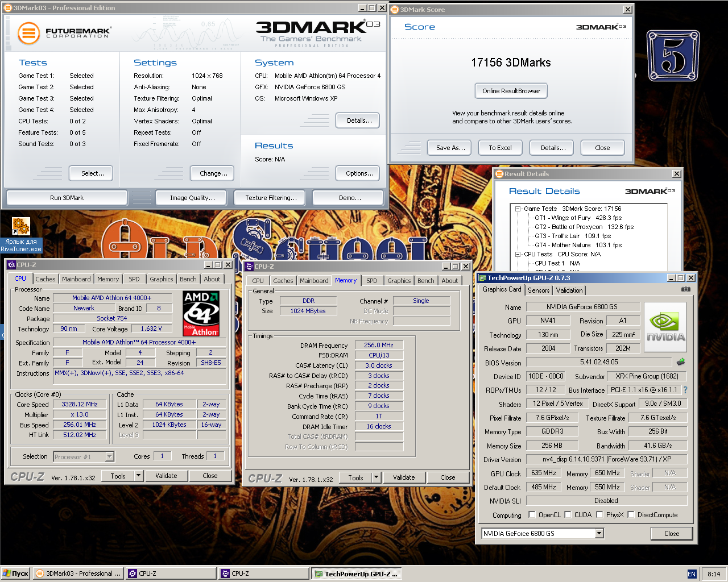Click the Futuremark orange logo

(28, 34)
